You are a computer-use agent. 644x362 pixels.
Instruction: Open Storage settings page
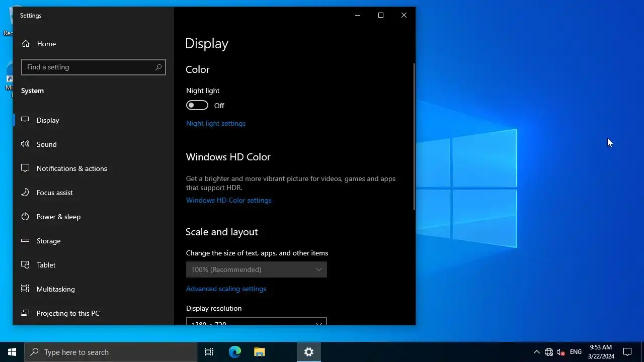(94, 241)
